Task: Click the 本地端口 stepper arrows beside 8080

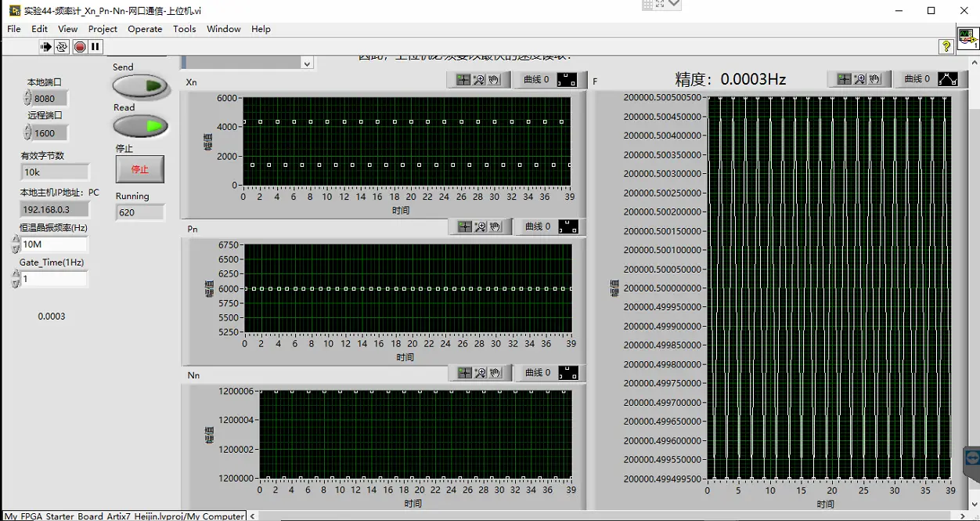Action: coord(27,98)
